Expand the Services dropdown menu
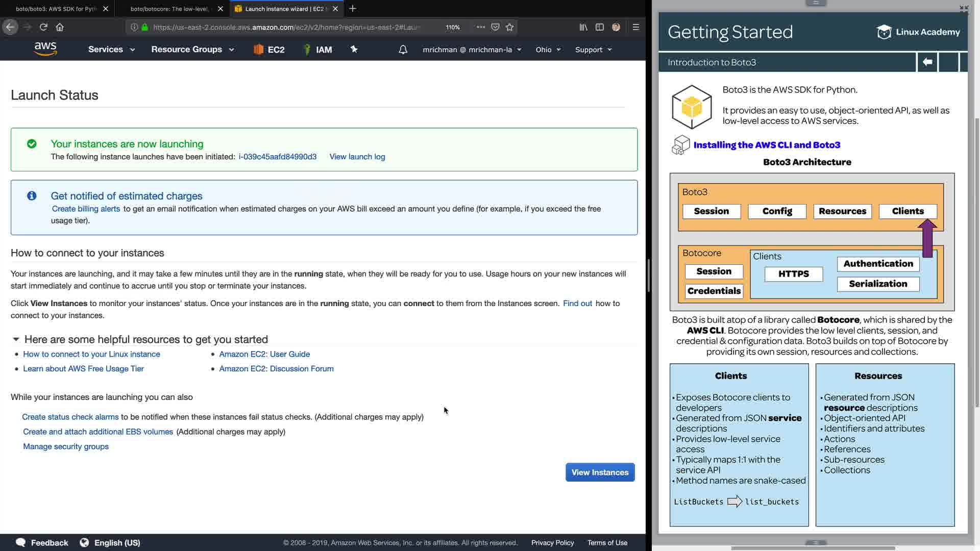 point(111,49)
